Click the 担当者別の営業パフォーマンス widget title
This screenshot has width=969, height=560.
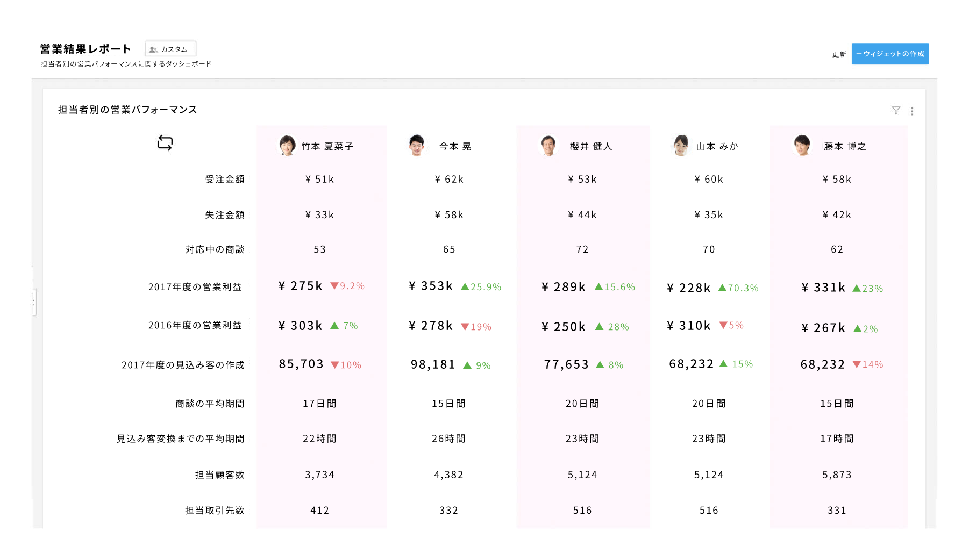click(x=127, y=110)
